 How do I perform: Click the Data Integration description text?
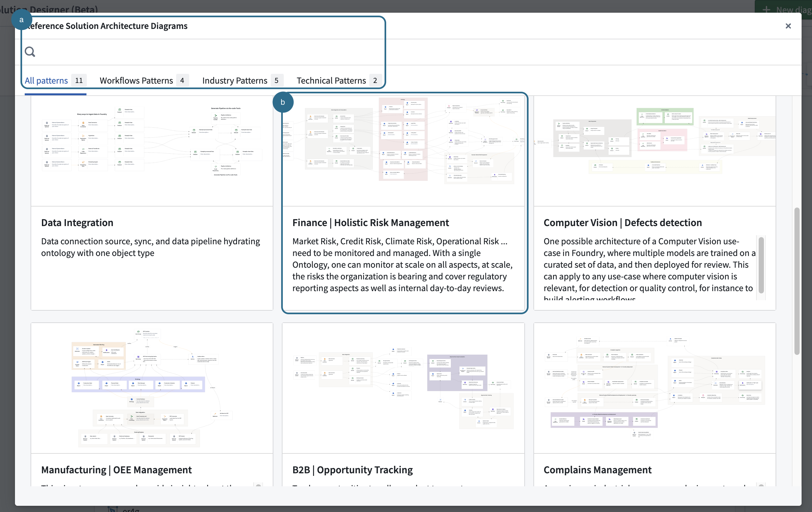(x=151, y=247)
